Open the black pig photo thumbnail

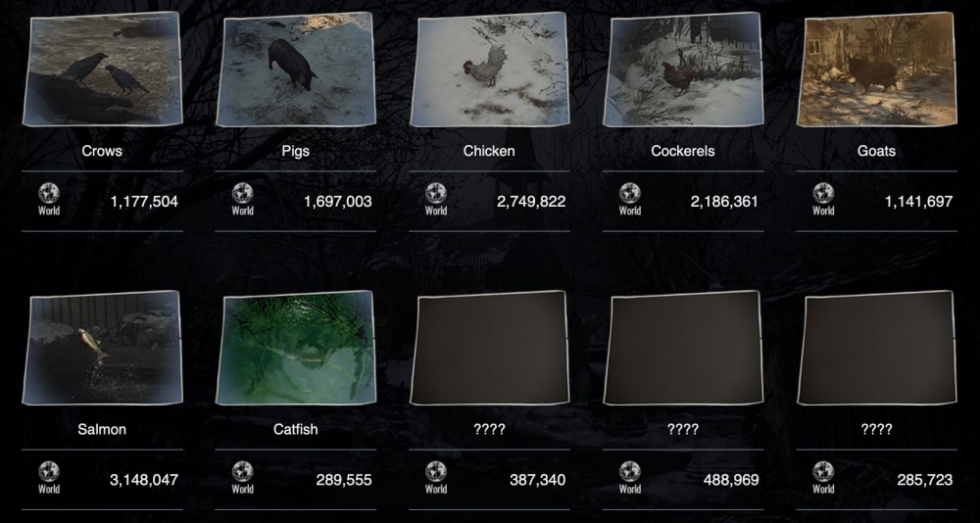coord(296,70)
